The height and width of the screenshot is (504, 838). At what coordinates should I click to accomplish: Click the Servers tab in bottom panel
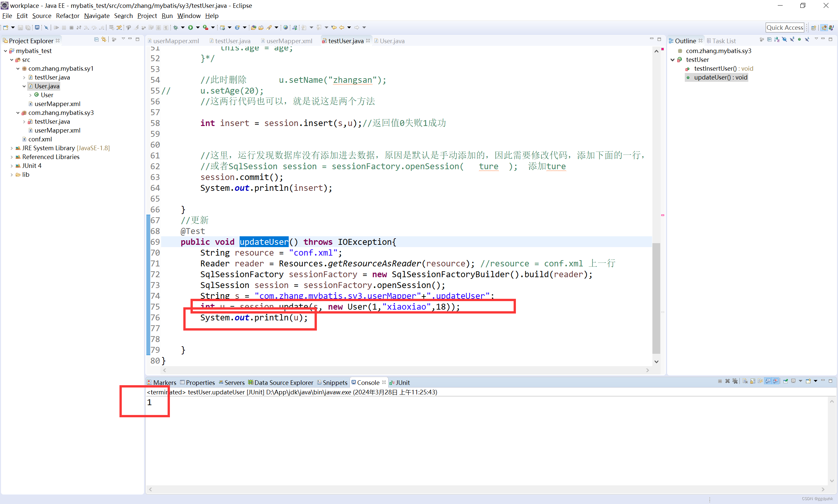tap(233, 383)
